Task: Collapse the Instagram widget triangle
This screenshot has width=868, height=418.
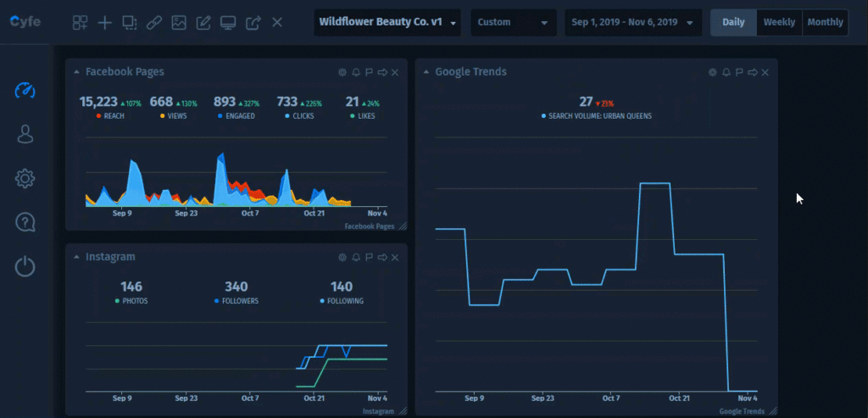Action: (76, 257)
